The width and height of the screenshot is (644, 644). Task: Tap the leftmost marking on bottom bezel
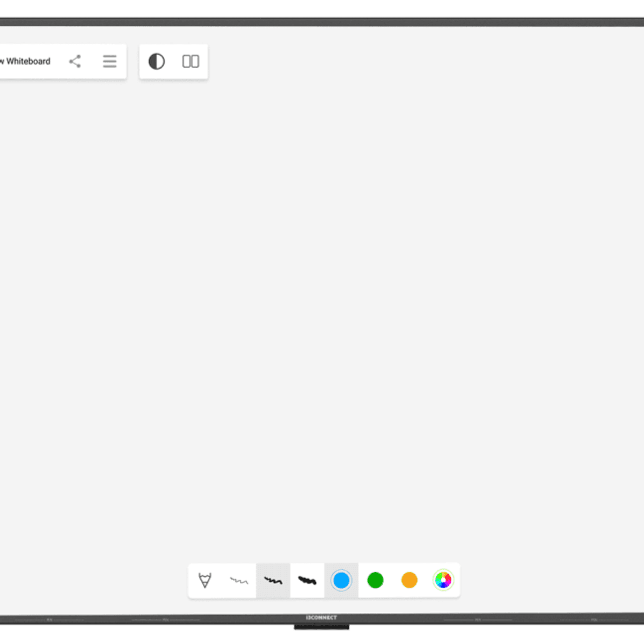click(x=49, y=620)
